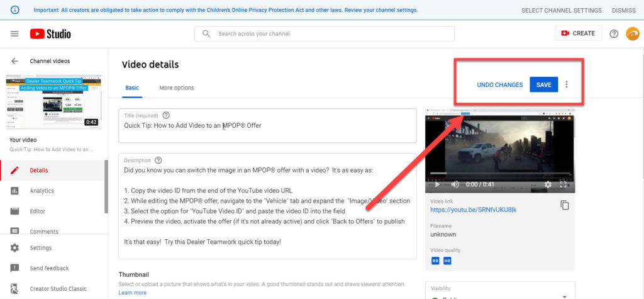Click UNDO CHANGES
This screenshot has width=644, height=299.
pyautogui.click(x=499, y=84)
